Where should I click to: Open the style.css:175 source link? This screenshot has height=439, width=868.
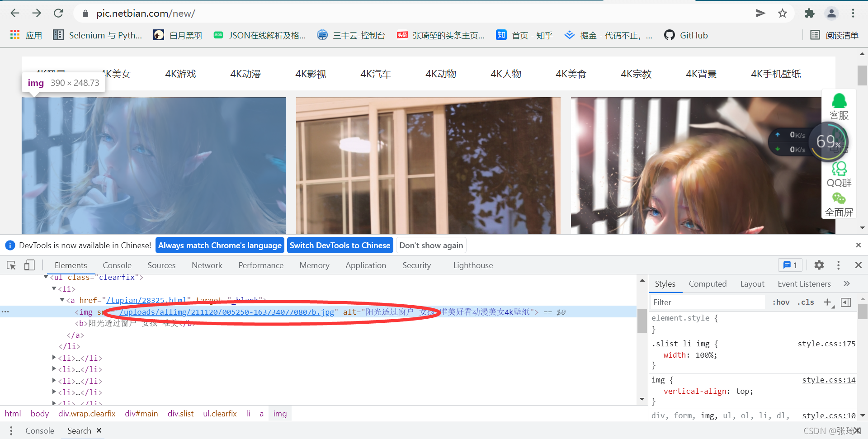tap(826, 344)
